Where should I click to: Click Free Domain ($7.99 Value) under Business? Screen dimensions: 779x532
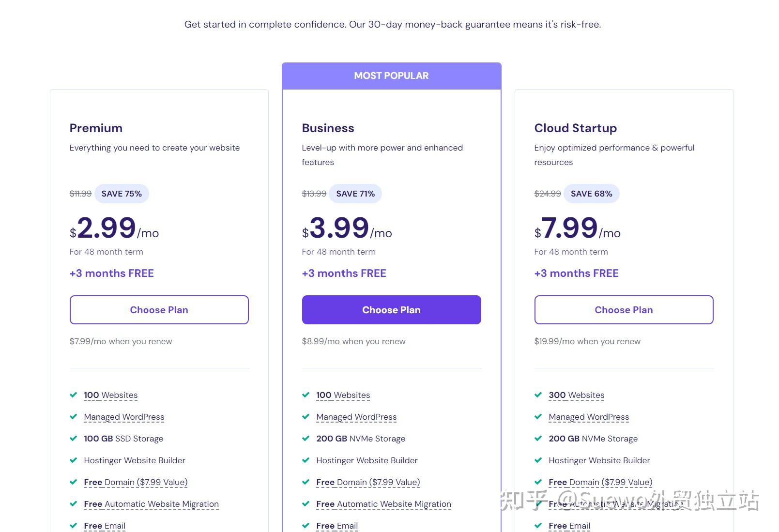pos(367,482)
